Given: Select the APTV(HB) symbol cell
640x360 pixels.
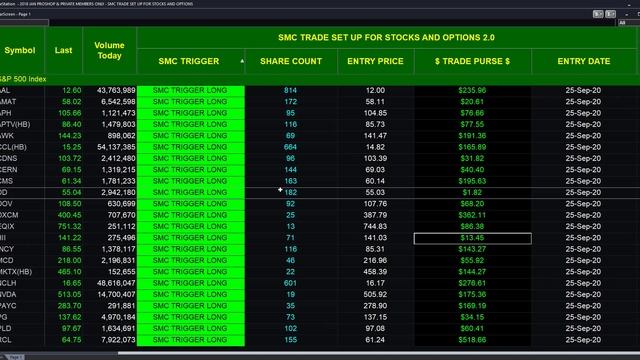Looking at the screenshot, I should 16,124.
